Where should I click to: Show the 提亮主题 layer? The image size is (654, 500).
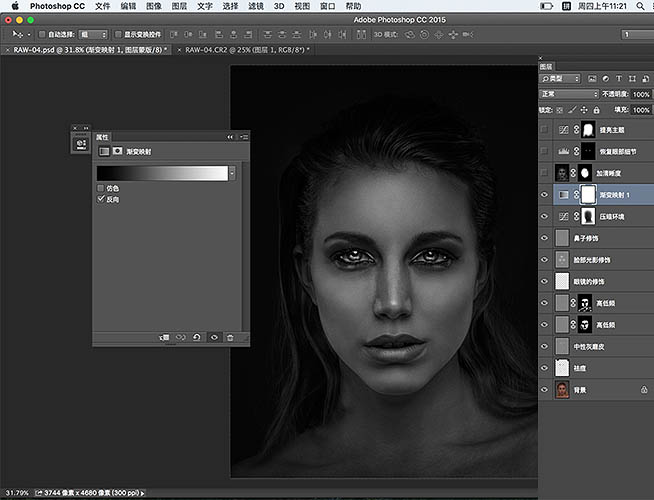(545, 130)
